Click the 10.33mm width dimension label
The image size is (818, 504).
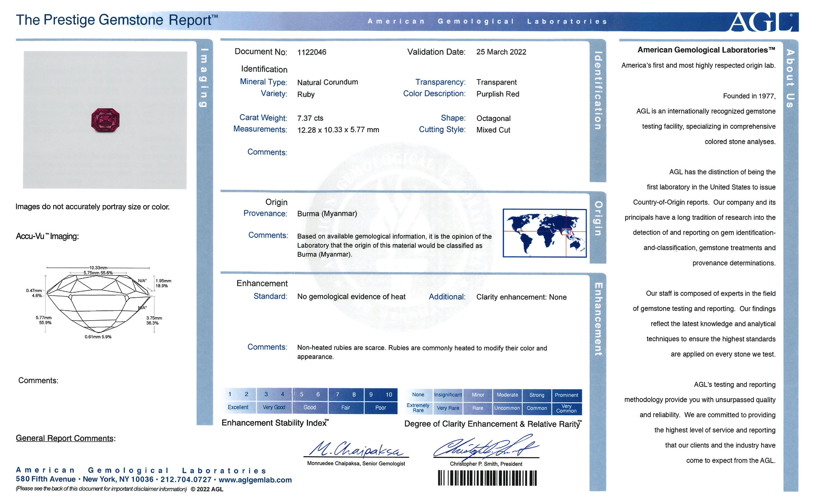tap(98, 268)
